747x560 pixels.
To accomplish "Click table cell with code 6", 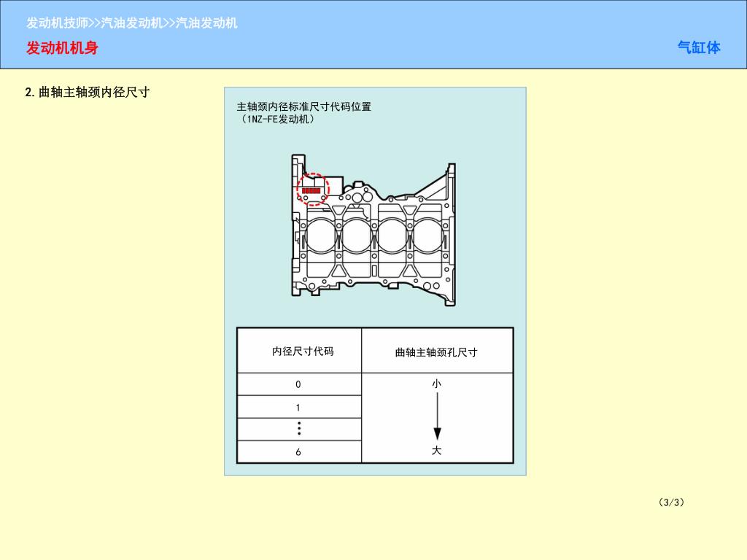I will click(299, 451).
